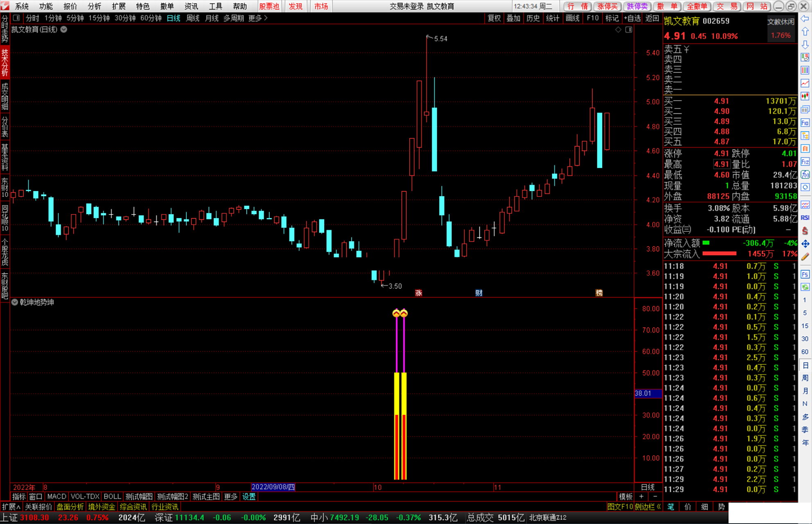The image size is (812, 524).
Task: Click the 榜 marker below the chart
Action: 599,293
